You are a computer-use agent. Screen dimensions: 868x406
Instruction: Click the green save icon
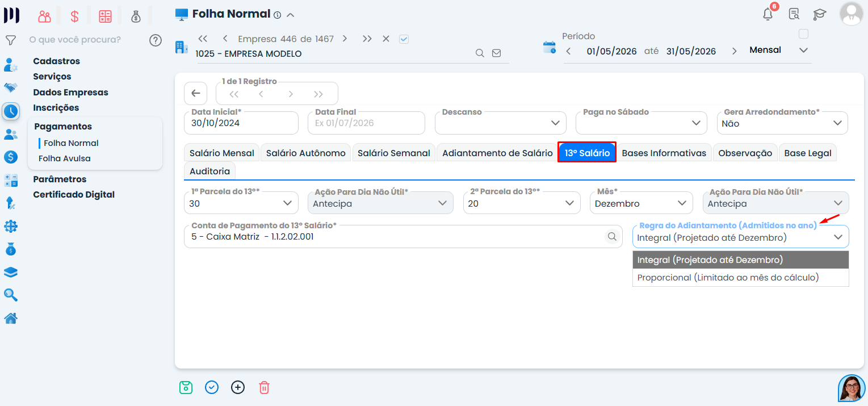click(186, 387)
